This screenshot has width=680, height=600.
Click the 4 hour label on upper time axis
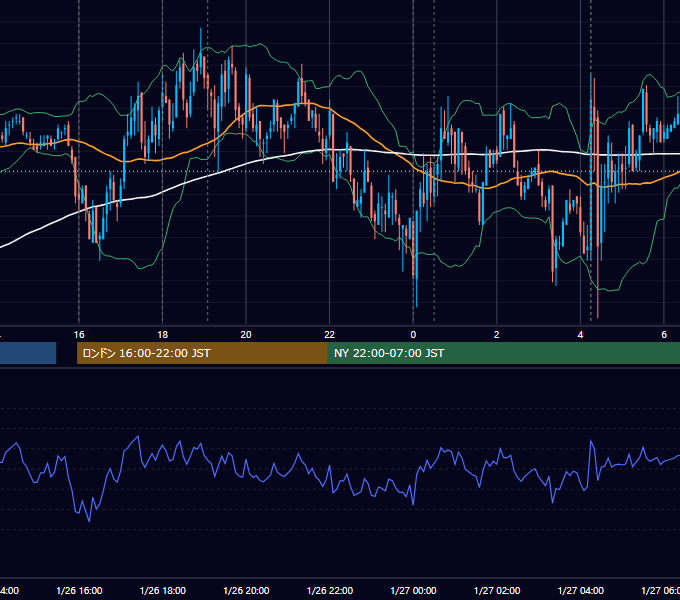click(580, 335)
